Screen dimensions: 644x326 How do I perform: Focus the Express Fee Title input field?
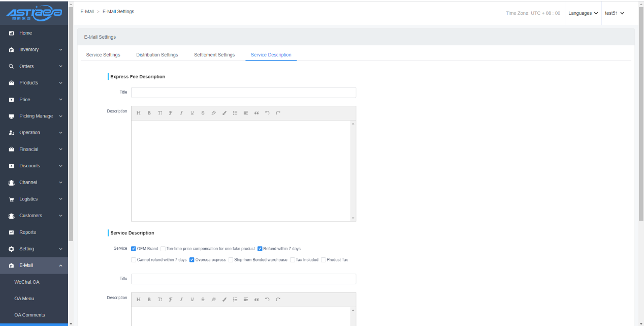[x=243, y=93]
